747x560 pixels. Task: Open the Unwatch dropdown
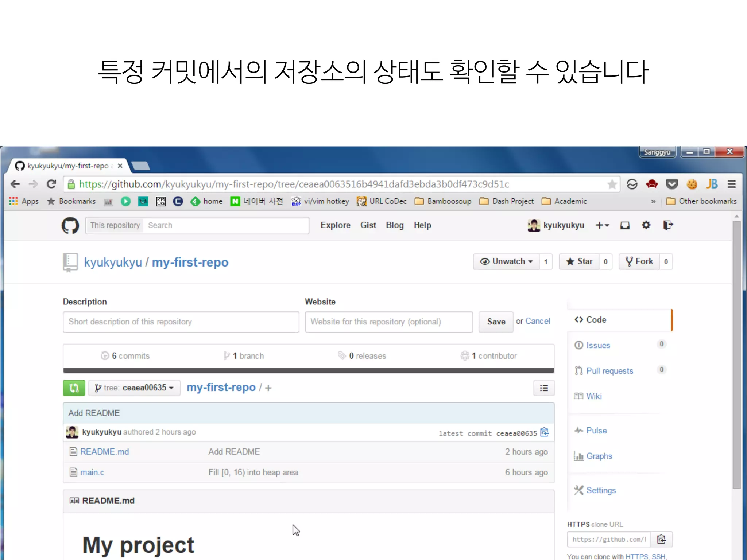pos(506,261)
